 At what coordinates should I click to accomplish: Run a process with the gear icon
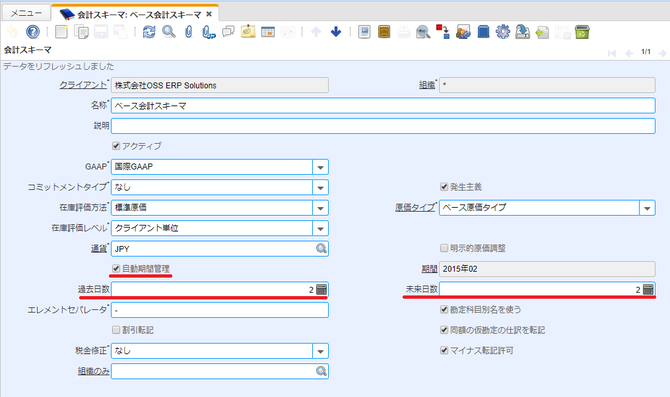click(503, 32)
